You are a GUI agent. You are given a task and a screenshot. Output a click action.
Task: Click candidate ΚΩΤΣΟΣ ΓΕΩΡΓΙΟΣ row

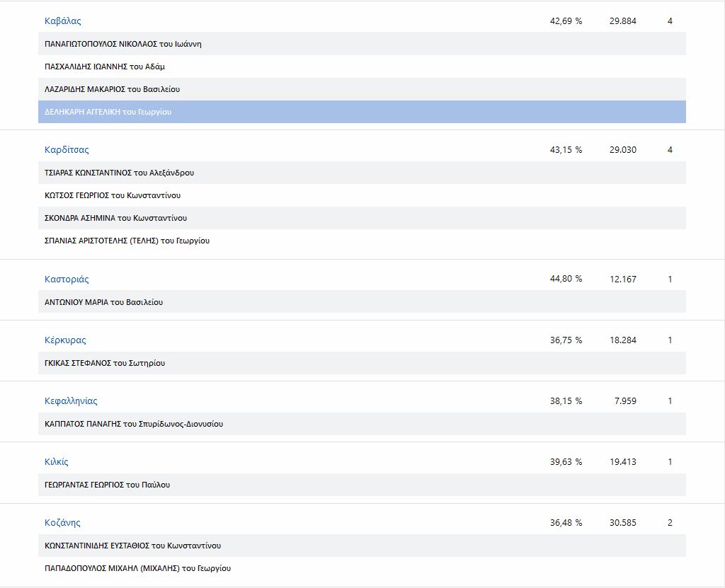pos(113,195)
